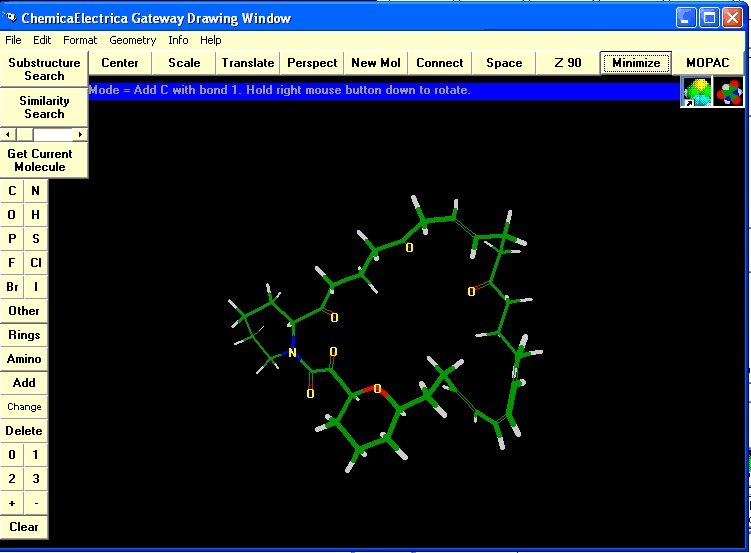
Task: Open the Geometry menu
Action: click(x=133, y=40)
